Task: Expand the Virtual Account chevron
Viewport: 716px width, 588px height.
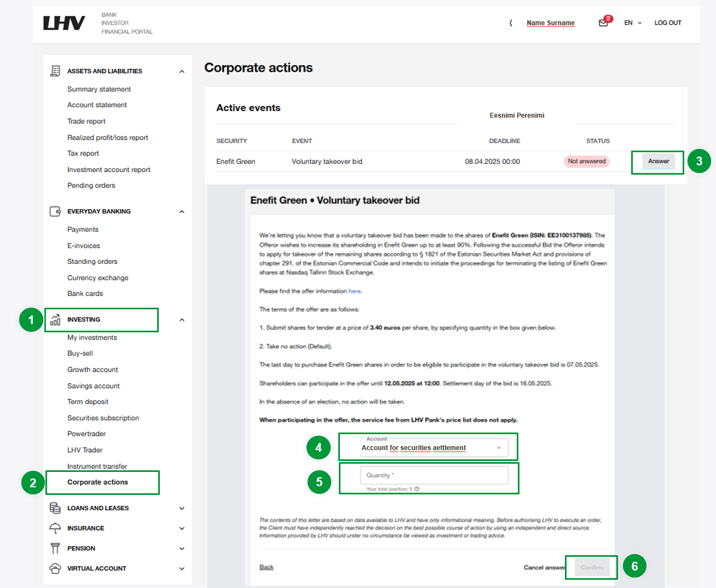Action: pos(182,568)
